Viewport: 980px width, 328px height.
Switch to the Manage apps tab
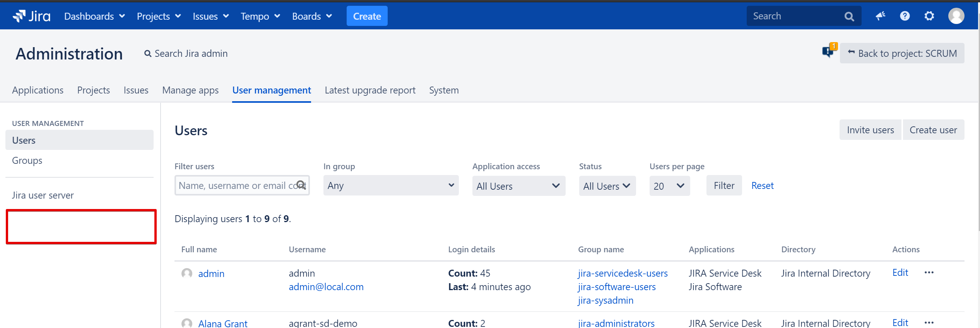pyautogui.click(x=190, y=90)
